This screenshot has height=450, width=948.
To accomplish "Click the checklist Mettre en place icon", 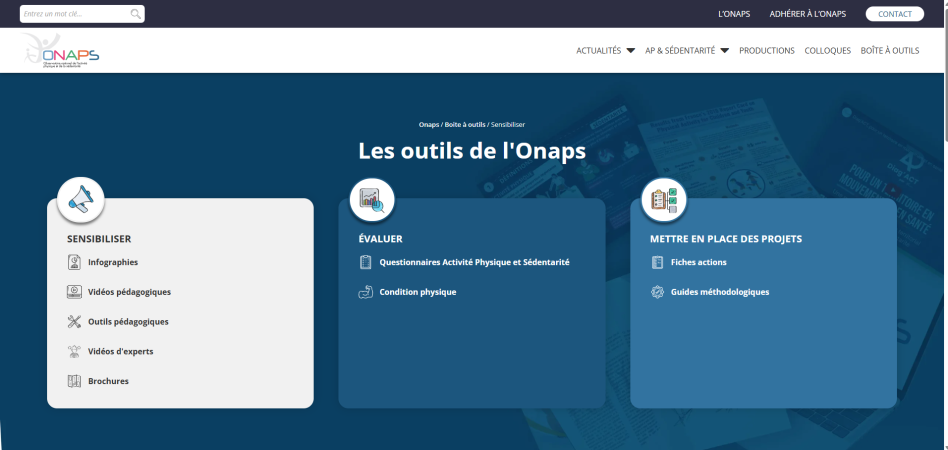I will [x=664, y=199].
